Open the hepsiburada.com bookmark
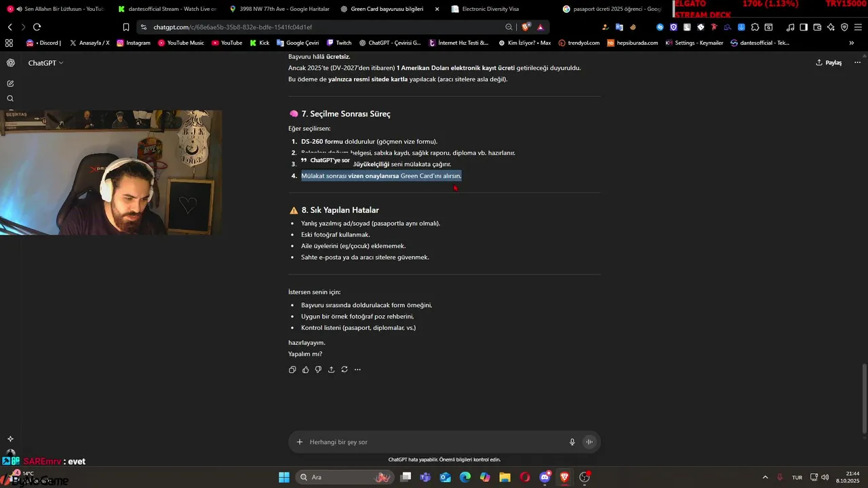This screenshot has width=868, height=488. (633, 43)
